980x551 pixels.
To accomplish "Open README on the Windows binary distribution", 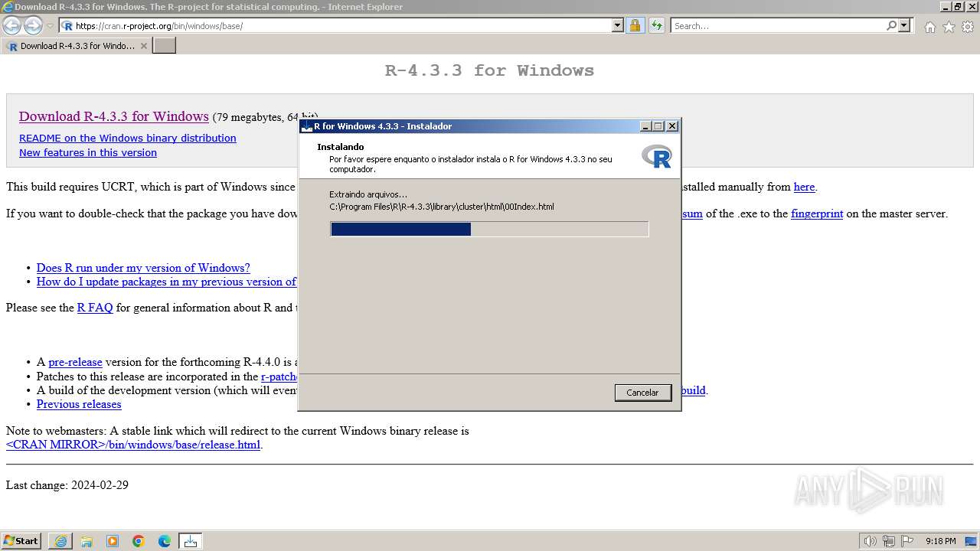I will click(128, 138).
